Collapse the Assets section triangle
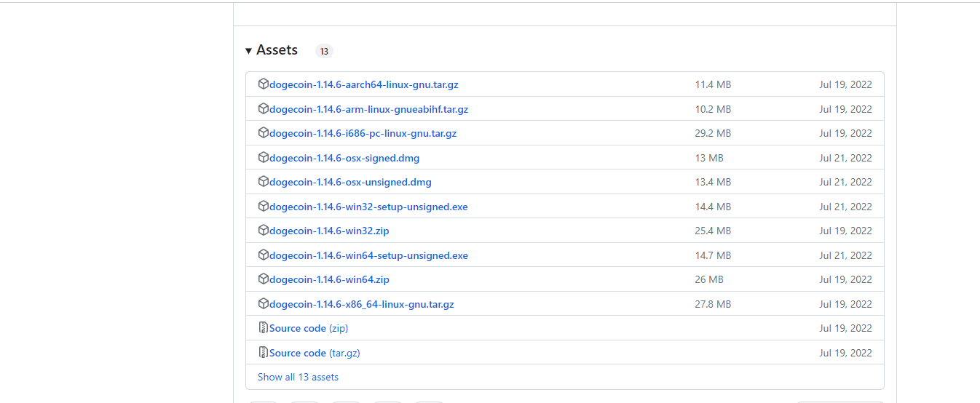The image size is (980, 403). point(249,50)
